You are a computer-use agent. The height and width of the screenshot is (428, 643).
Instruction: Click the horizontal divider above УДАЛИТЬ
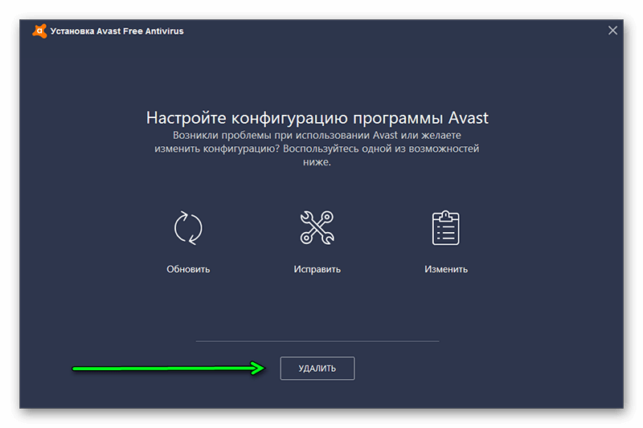tap(317, 341)
